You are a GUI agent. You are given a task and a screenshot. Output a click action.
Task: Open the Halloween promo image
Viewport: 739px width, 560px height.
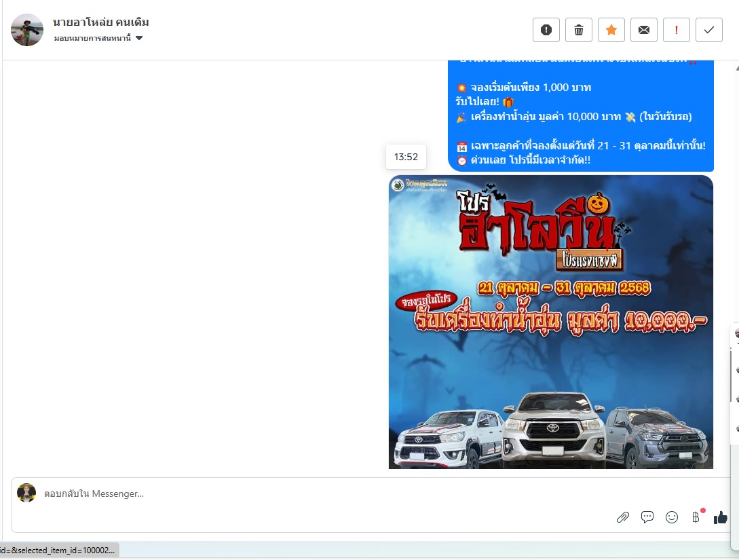550,322
